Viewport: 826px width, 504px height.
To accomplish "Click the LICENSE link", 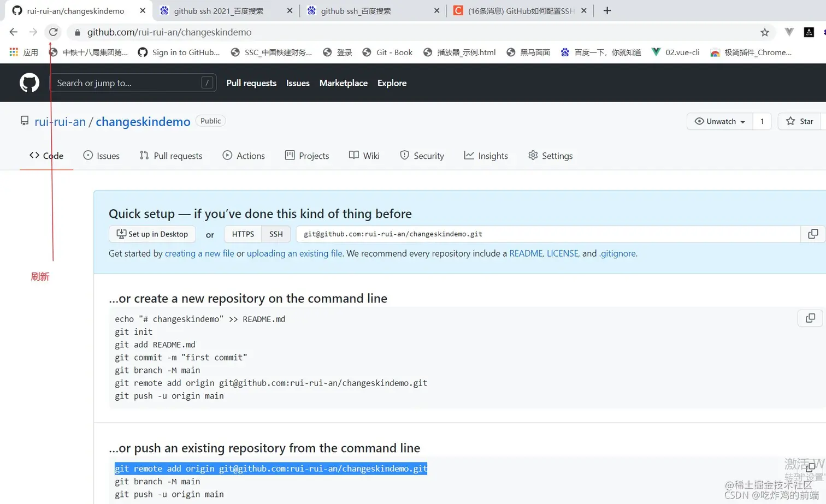I will (x=562, y=253).
